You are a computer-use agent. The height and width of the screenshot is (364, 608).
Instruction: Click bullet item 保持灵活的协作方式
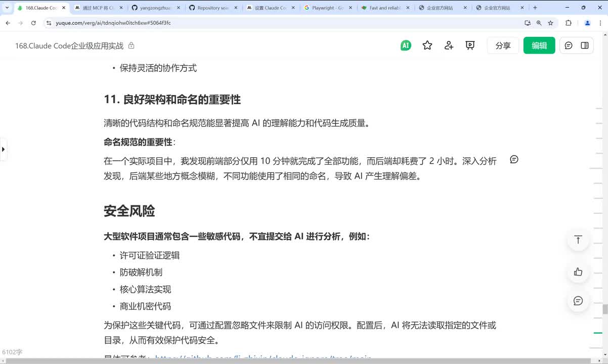click(x=158, y=68)
